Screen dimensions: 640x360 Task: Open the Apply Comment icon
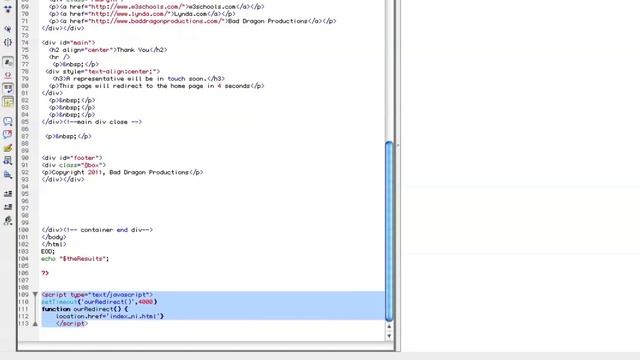click(8, 121)
